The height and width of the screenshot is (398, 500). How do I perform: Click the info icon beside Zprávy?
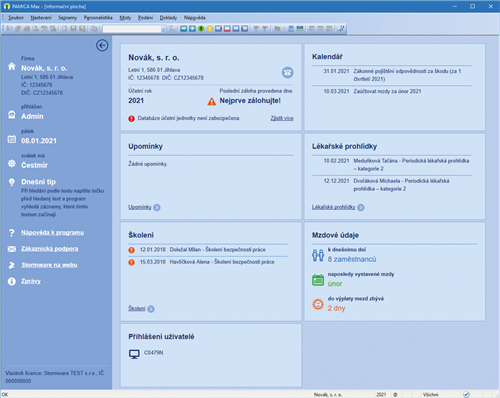[12, 281]
